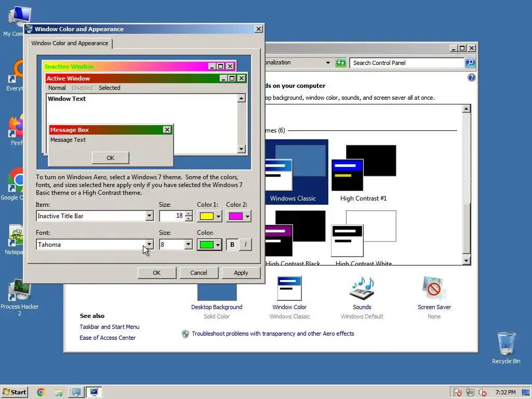Switch to the Personalization taskbar button

(x=76, y=392)
